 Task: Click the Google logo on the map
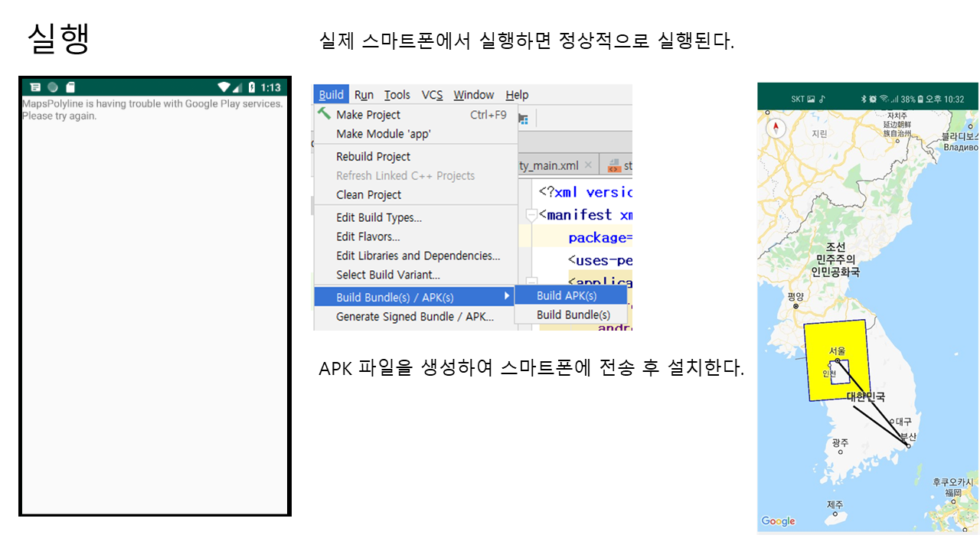[x=778, y=521]
